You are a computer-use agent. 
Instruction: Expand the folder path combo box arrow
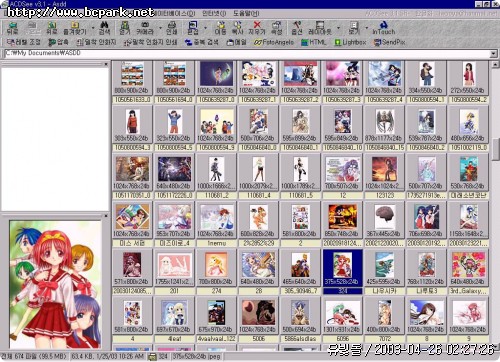[493, 53]
